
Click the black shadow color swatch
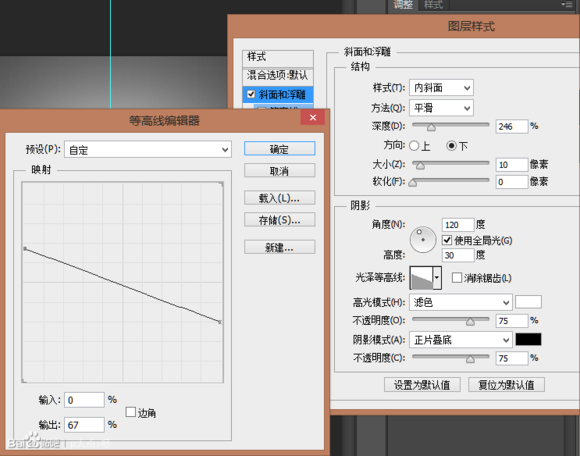click(528, 339)
